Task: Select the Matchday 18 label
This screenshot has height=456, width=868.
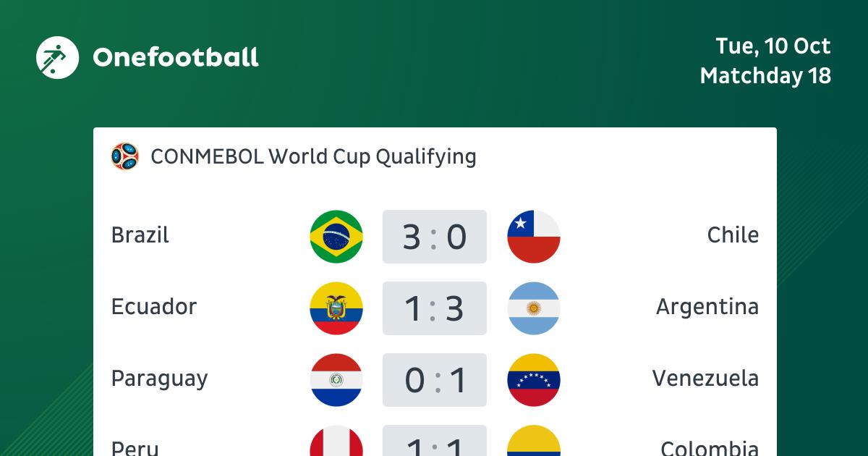Action: [x=765, y=76]
